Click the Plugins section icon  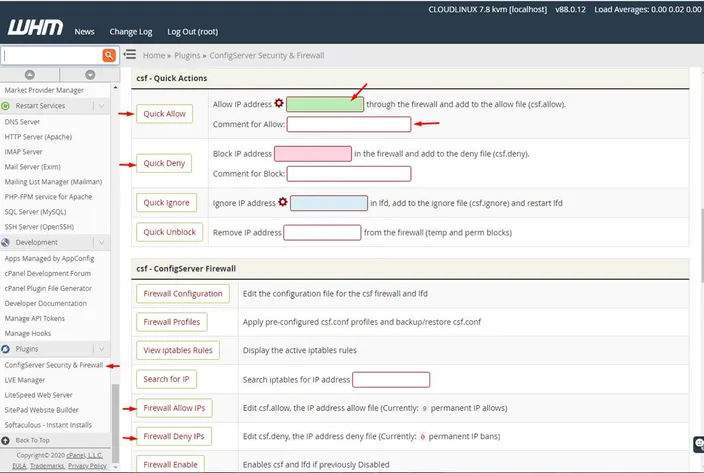[x=6, y=349]
